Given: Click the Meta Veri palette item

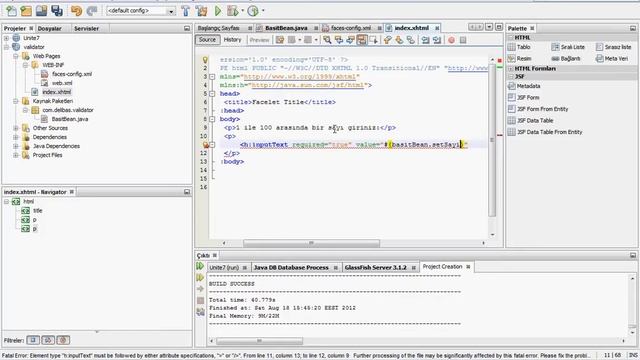Looking at the screenshot, I should click(x=612, y=58).
